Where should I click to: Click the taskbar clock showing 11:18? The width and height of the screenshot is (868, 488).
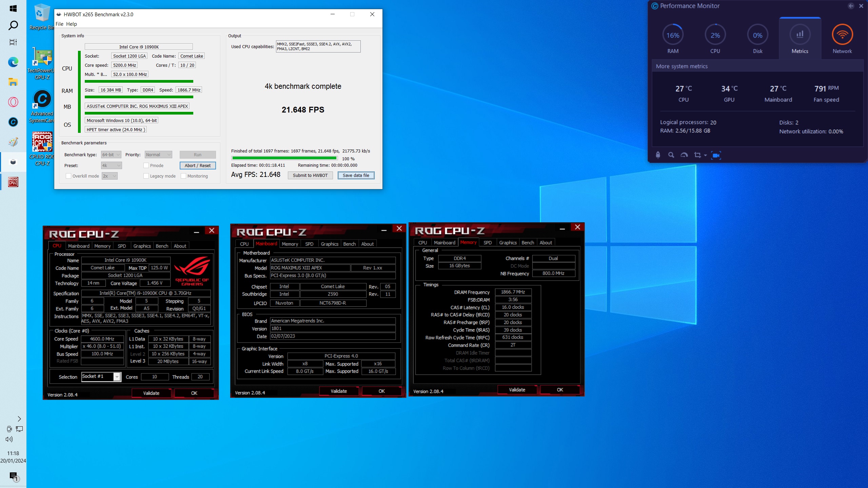[x=13, y=453]
